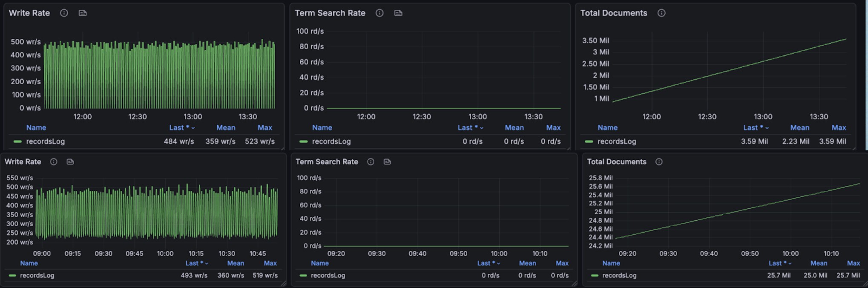Click the upper Write Rate panel's links icon
Image resolution: width=868 pixels, height=288 pixels.
(x=83, y=13)
